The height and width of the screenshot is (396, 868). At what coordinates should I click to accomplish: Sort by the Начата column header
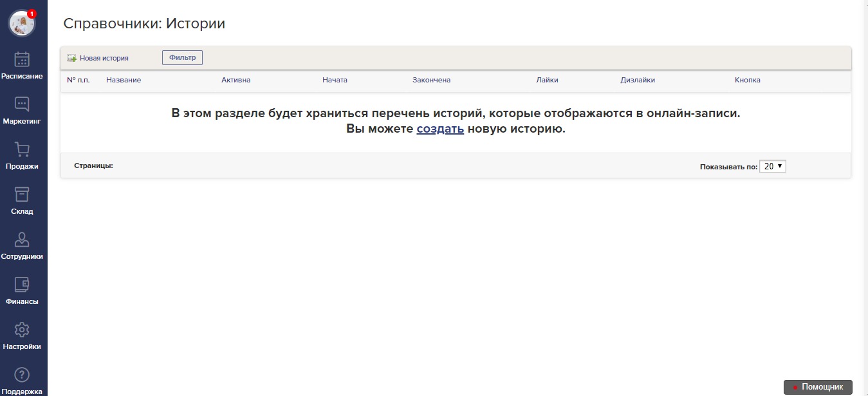(335, 80)
